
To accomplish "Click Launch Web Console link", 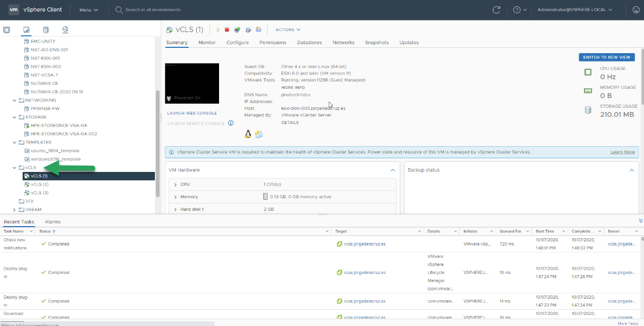I will pyautogui.click(x=192, y=113).
